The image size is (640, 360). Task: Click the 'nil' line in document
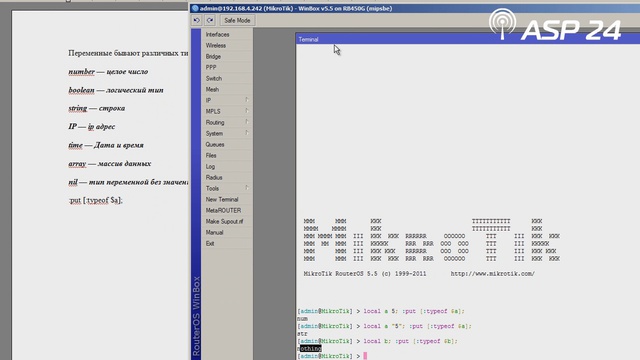(x=128, y=182)
